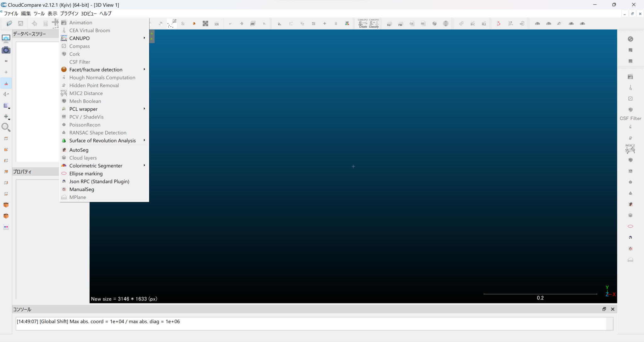This screenshot has width=644, height=342.
Task: Click the CANUPO Classify toolbar icon
Action: click(x=374, y=24)
